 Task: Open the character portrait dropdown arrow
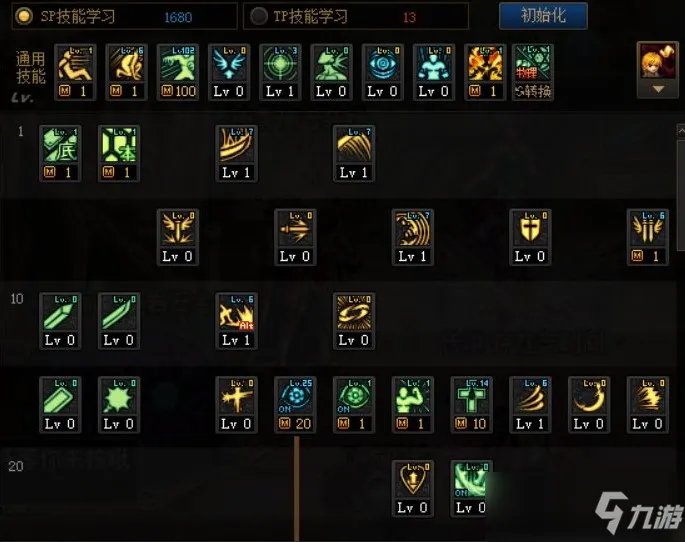(x=658, y=89)
